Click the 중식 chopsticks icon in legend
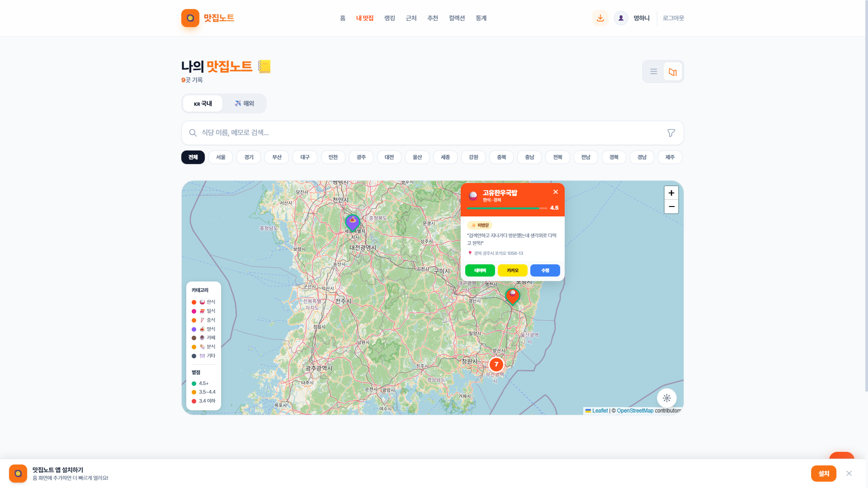868x488 pixels. point(202,320)
